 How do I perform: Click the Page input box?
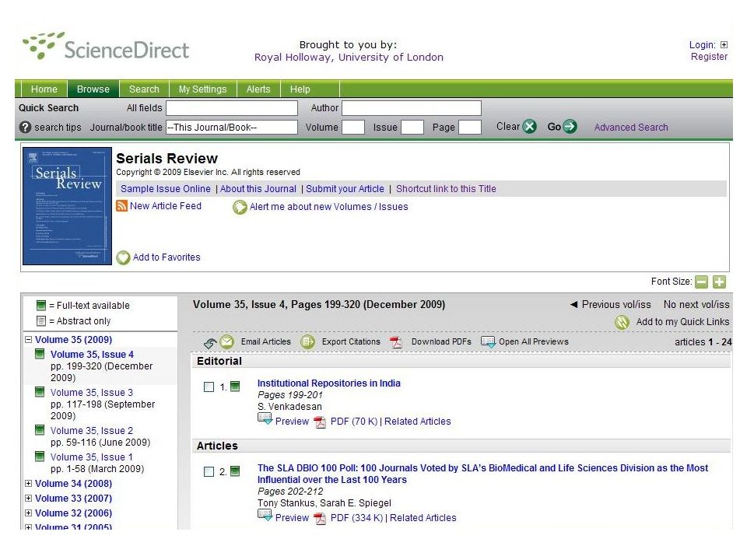[x=470, y=127]
